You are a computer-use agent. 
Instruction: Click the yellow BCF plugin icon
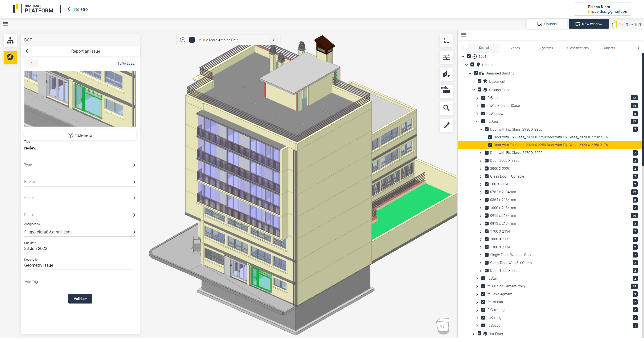click(10, 57)
